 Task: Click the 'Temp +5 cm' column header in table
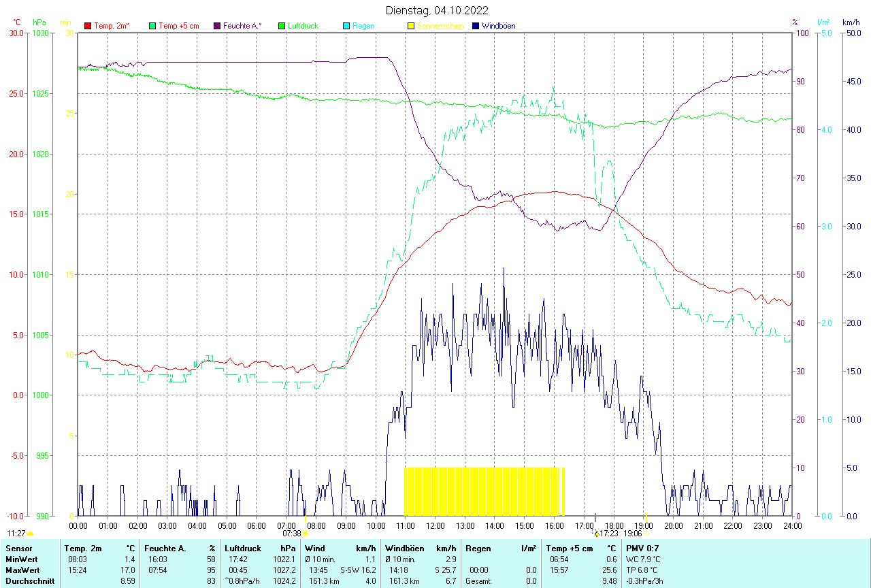pyautogui.click(x=570, y=548)
